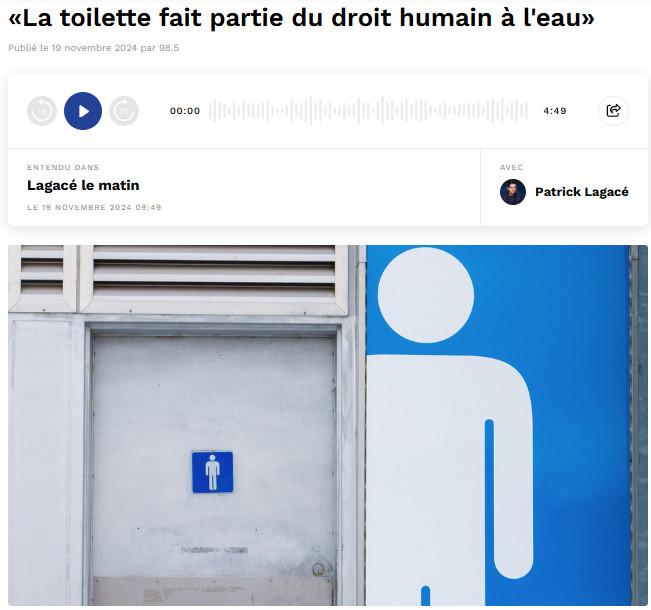Click the 09:49 broadcast timestamp
The width and height of the screenshot is (651, 610).
[148, 207]
